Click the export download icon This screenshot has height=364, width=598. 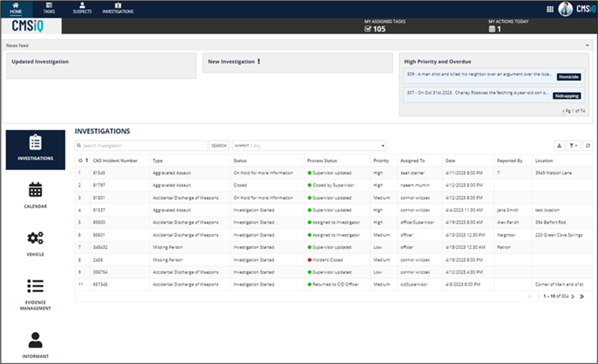point(559,146)
